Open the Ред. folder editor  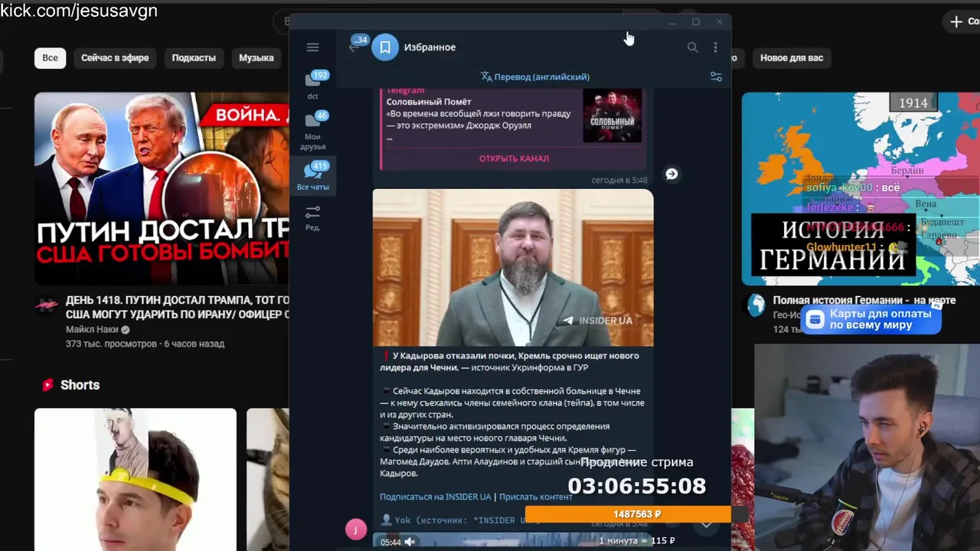click(x=312, y=218)
